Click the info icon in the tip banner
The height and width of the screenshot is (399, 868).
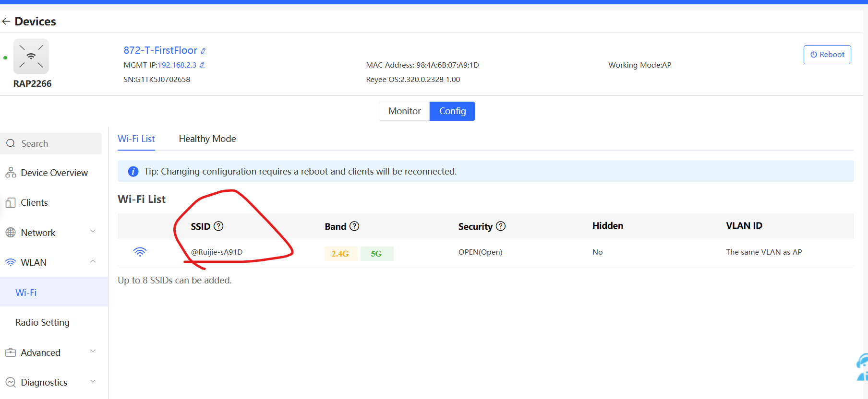pyautogui.click(x=133, y=172)
